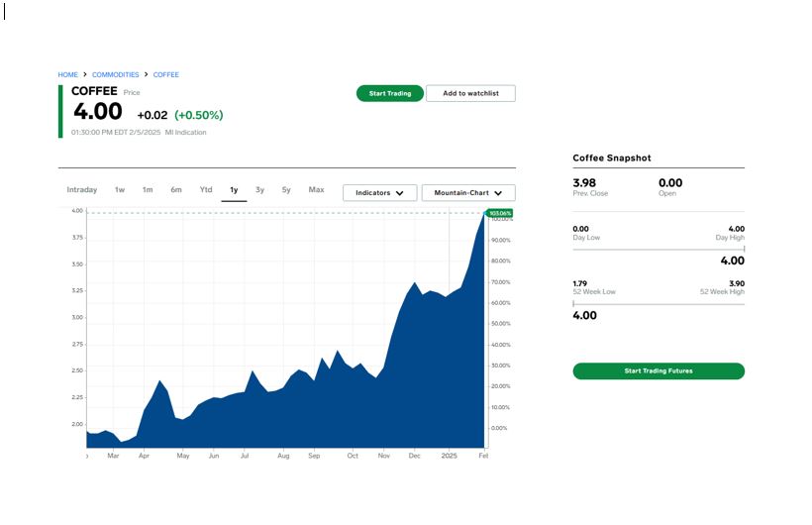Screen dimensions: 812x525
Task: Click the 50.00% right axis label
Action: click(x=501, y=323)
